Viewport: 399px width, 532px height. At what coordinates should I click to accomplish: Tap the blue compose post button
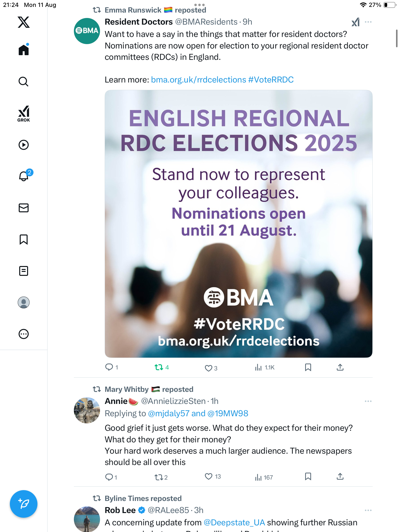click(24, 504)
